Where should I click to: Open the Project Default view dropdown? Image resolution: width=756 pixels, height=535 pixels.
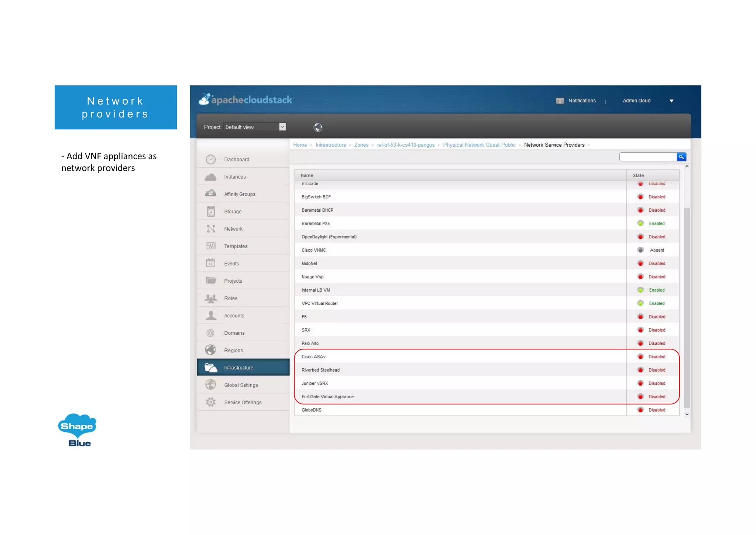(282, 127)
